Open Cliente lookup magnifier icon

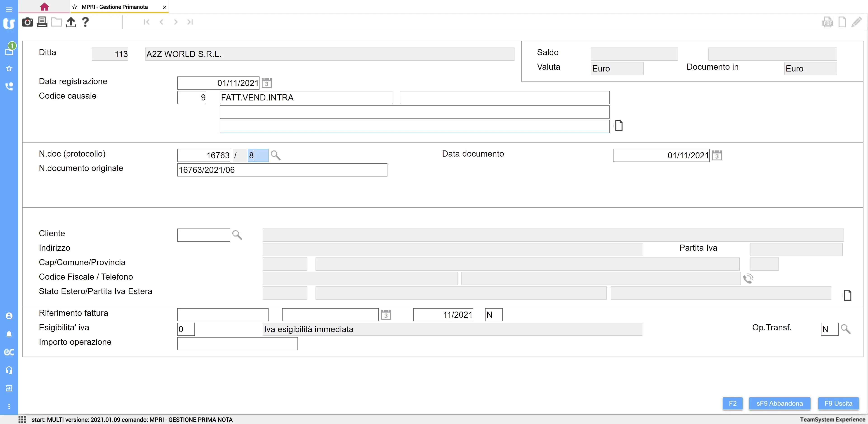coord(237,235)
